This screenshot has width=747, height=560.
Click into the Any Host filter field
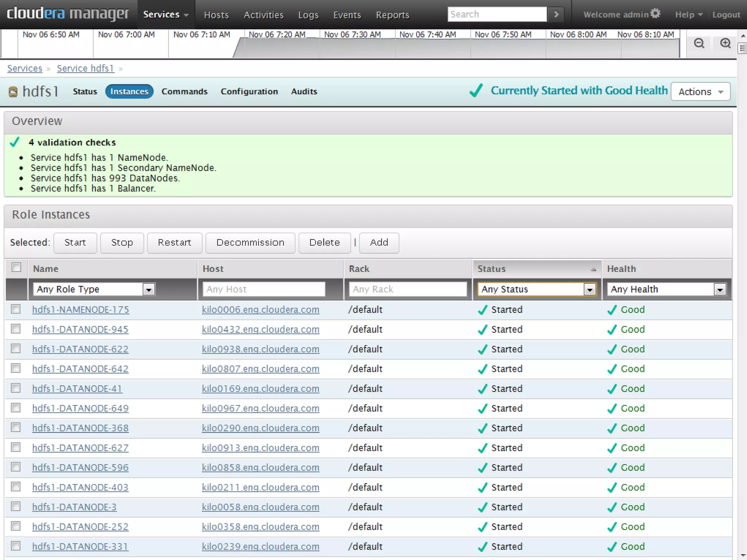pyautogui.click(x=264, y=289)
